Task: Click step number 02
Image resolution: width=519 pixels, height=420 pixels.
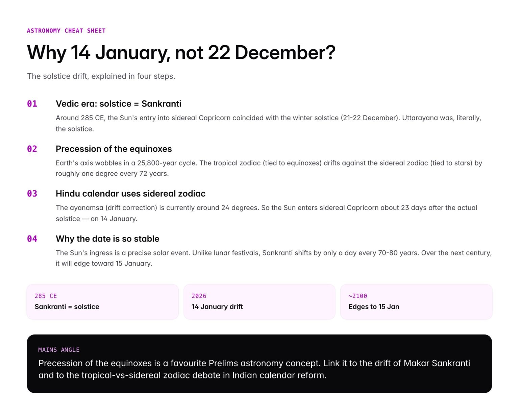Action: click(32, 149)
